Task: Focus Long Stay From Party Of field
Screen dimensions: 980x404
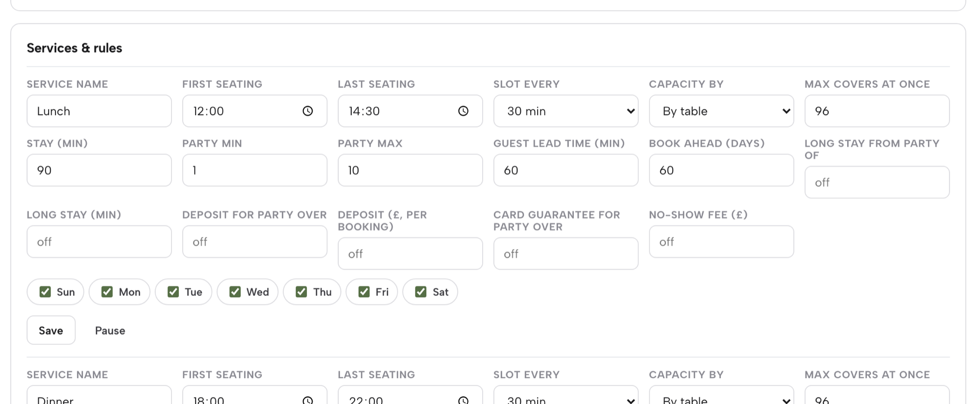Action: point(877,182)
